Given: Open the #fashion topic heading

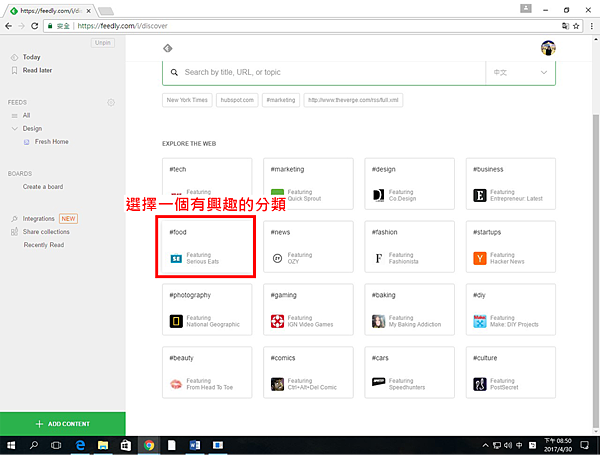Looking at the screenshot, I should tap(385, 232).
